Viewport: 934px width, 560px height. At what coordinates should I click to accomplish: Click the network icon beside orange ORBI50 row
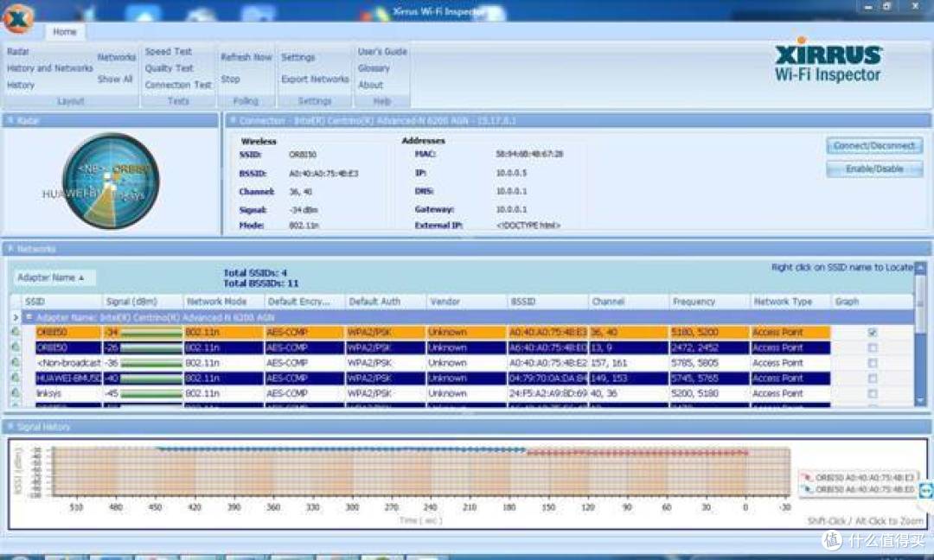(x=15, y=332)
